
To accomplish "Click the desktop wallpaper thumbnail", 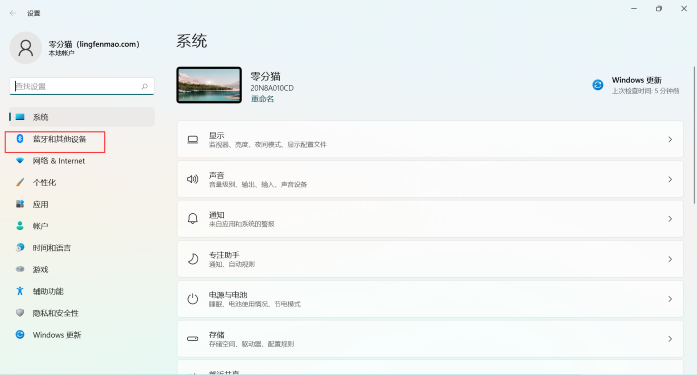I will 209,85.
